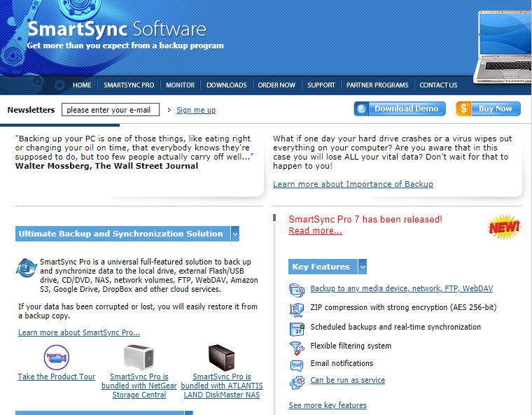Click the backup media device icon

click(x=297, y=290)
